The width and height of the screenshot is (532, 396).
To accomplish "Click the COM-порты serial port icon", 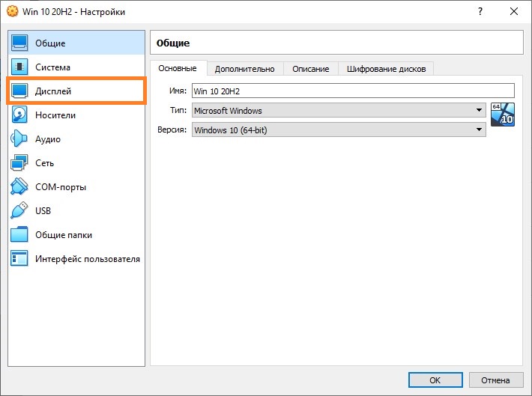I will point(19,187).
